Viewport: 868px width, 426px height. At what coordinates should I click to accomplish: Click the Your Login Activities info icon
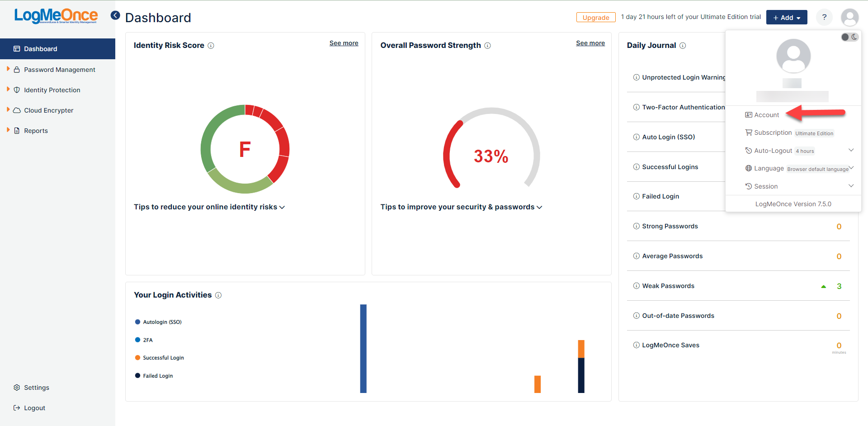coord(218,295)
